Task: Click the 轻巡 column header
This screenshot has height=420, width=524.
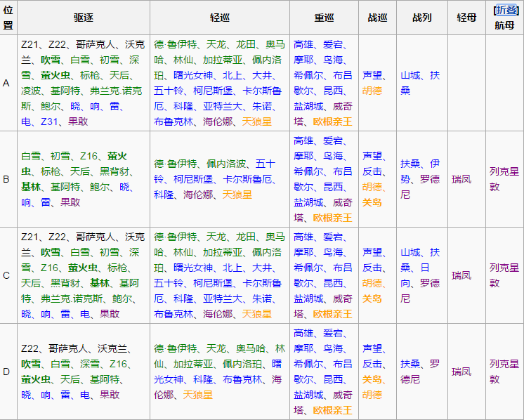Action: 220,18
